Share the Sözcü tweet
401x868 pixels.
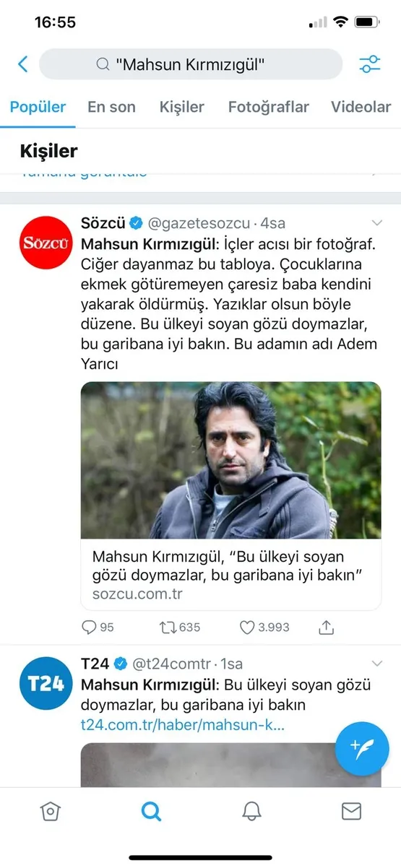[x=327, y=627]
